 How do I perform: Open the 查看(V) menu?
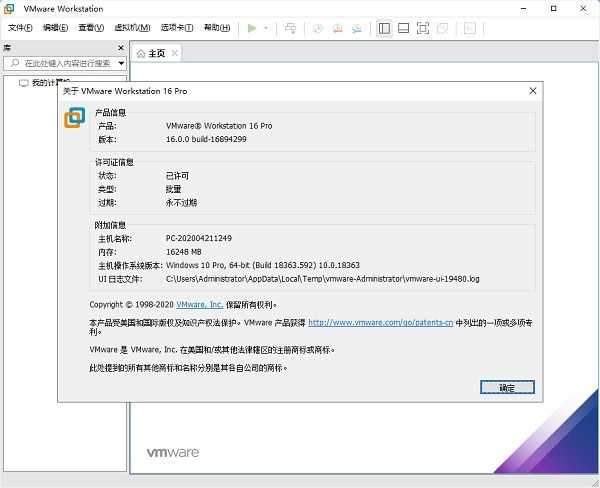click(91, 28)
